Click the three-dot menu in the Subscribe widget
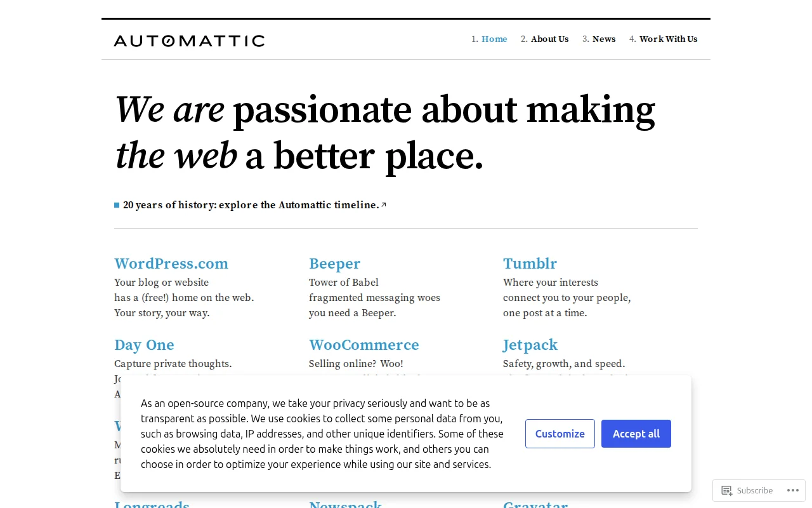Image resolution: width=812 pixels, height=508 pixels. 793,490
